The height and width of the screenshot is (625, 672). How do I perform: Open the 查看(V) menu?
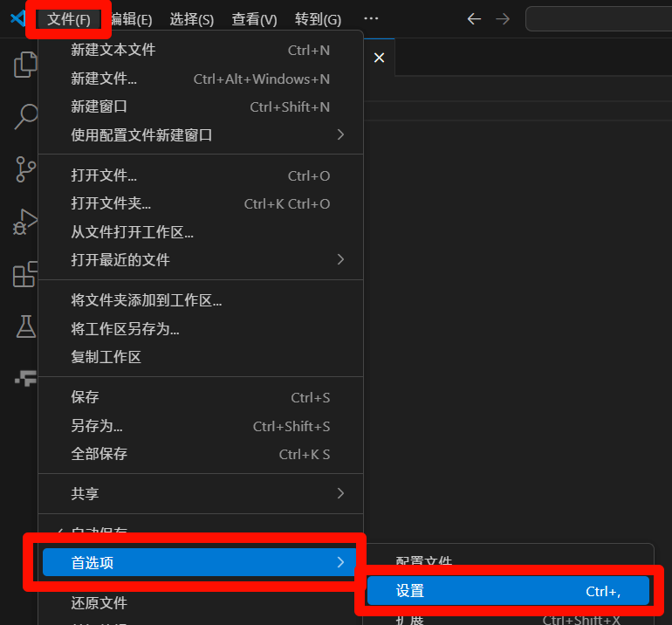(254, 19)
